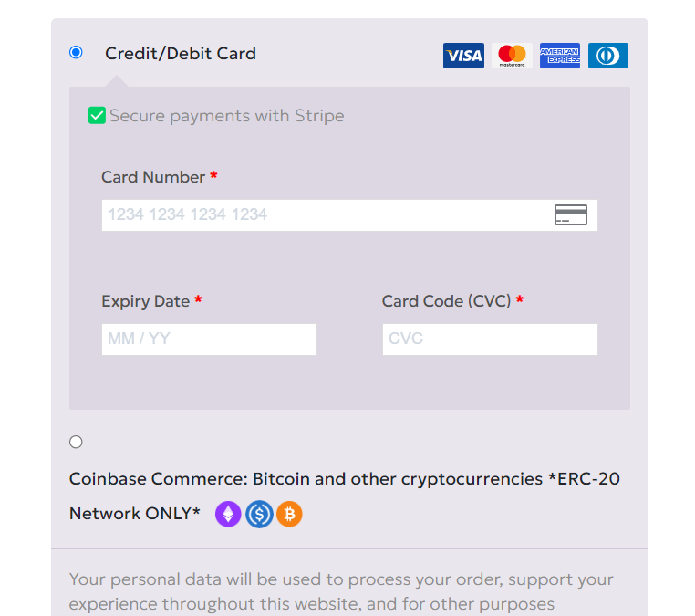Click the card icon in Card Number field
The width and height of the screenshot is (695, 616).
pos(571,214)
